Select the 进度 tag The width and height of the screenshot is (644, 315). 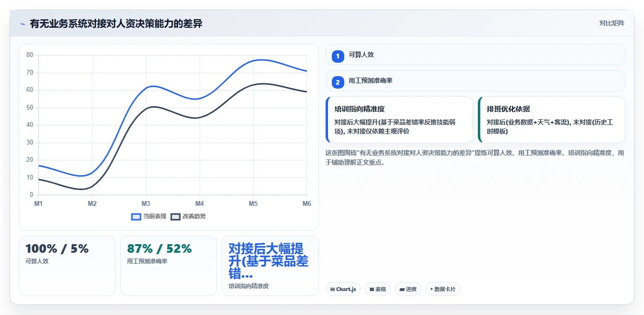[408, 289]
